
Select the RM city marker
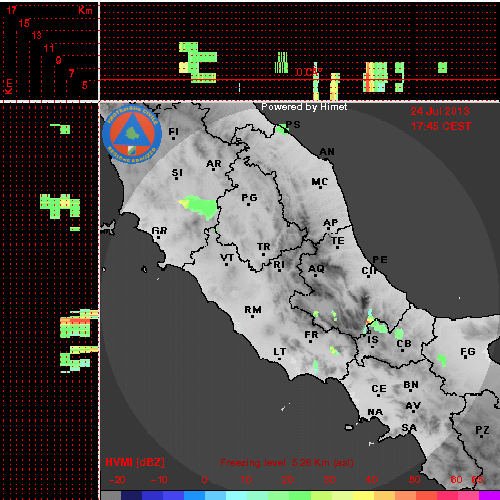click(x=252, y=316)
